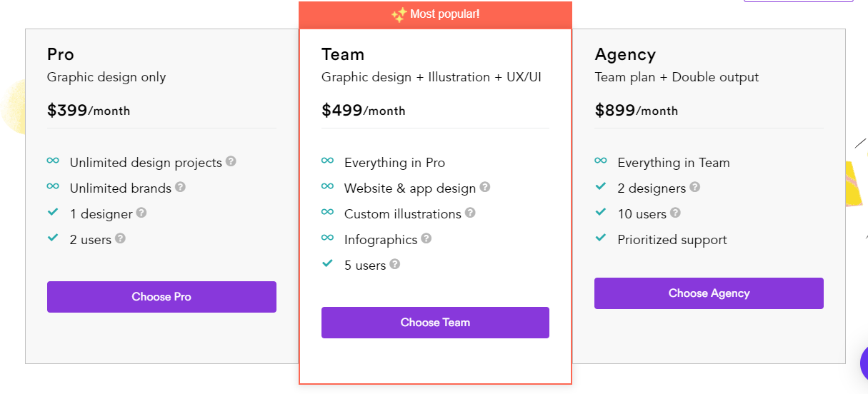The image size is (868, 394).
Task: Click the checkmark icon beside Prioritized support
Action: pyautogui.click(x=601, y=238)
